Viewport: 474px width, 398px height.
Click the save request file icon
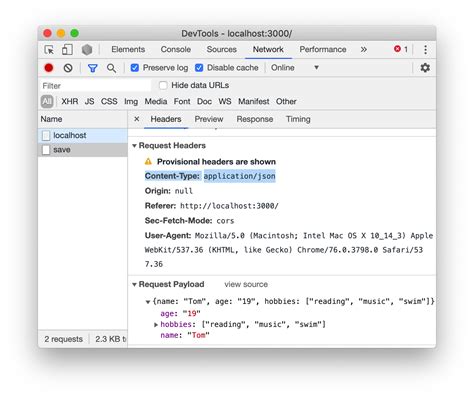[x=46, y=150]
